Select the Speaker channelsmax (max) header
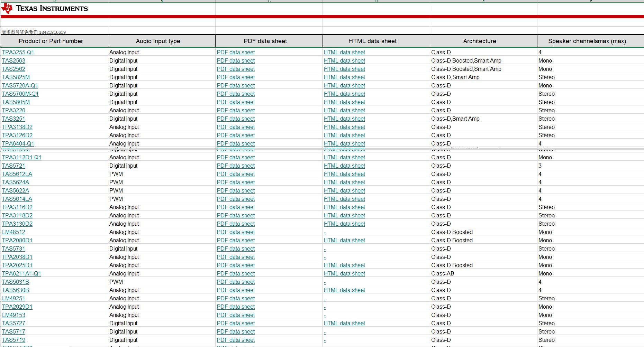This screenshot has width=644, height=347. tap(587, 41)
